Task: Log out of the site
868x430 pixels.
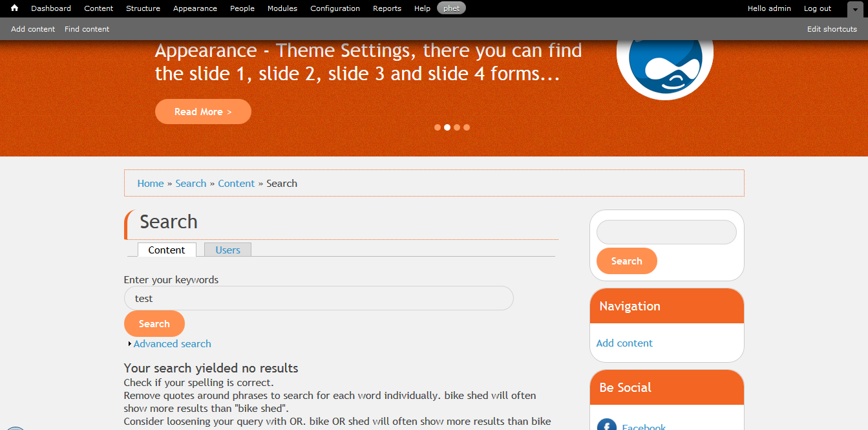Action: coord(818,8)
